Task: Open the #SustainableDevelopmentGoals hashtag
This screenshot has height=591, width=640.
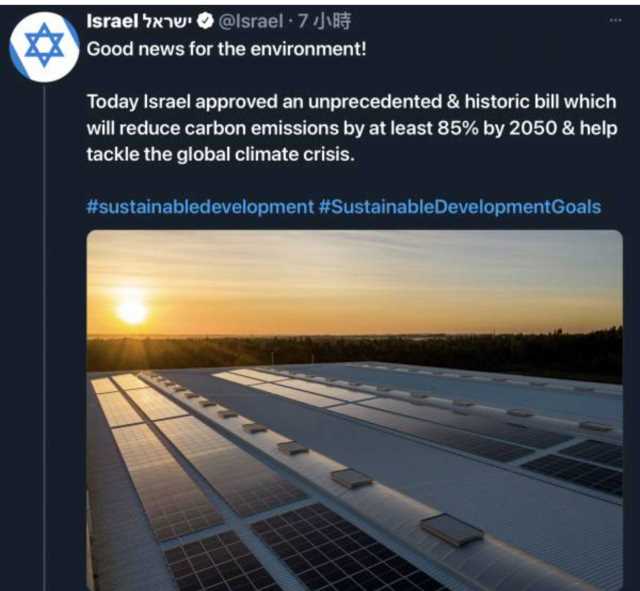Action: 460,206
